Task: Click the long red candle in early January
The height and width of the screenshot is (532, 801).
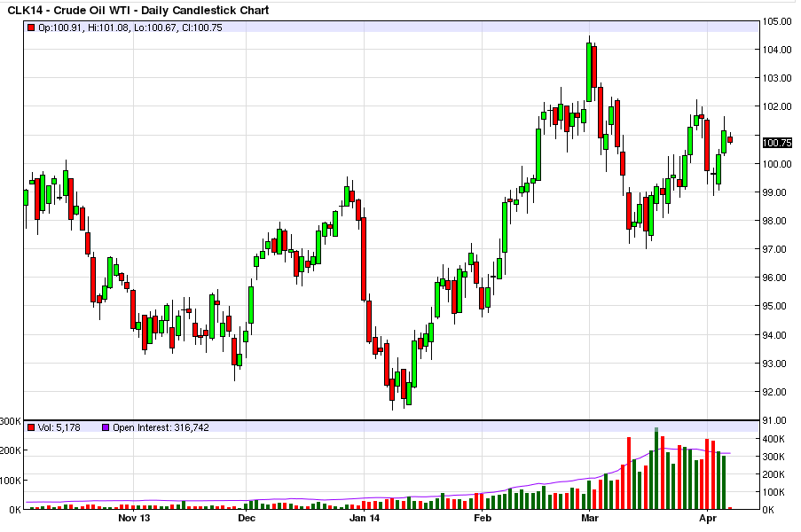Action: point(364,259)
